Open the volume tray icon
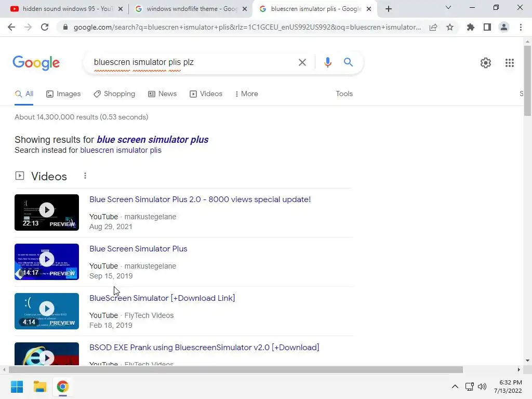The width and height of the screenshot is (532, 399). click(482, 387)
